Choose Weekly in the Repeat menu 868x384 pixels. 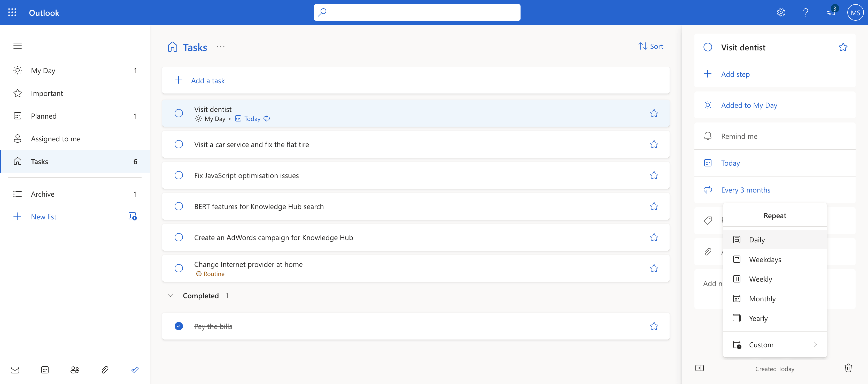pyautogui.click(x=761, y=279)
